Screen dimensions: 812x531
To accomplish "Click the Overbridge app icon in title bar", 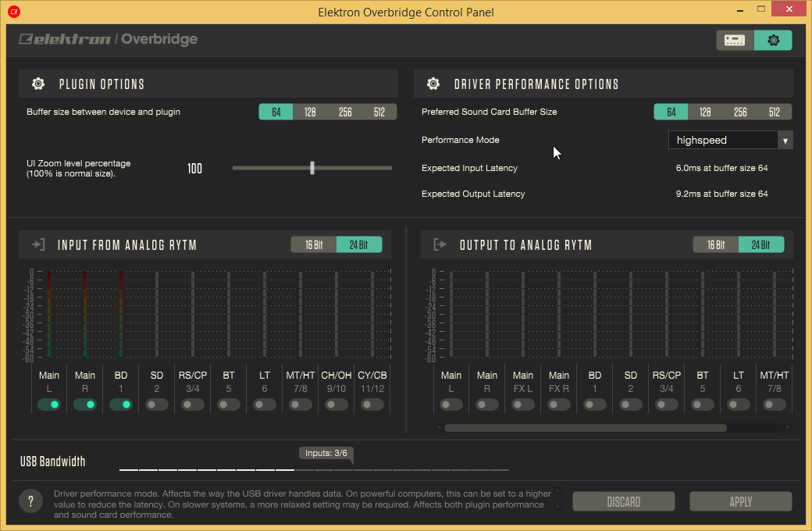I will (14, 12).
